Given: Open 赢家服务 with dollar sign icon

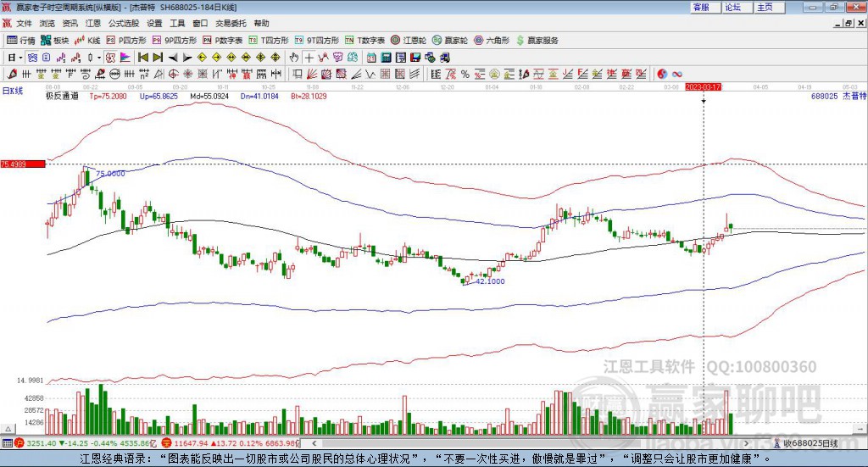Looking at the screenshot, I should click(x=537, y=41).
